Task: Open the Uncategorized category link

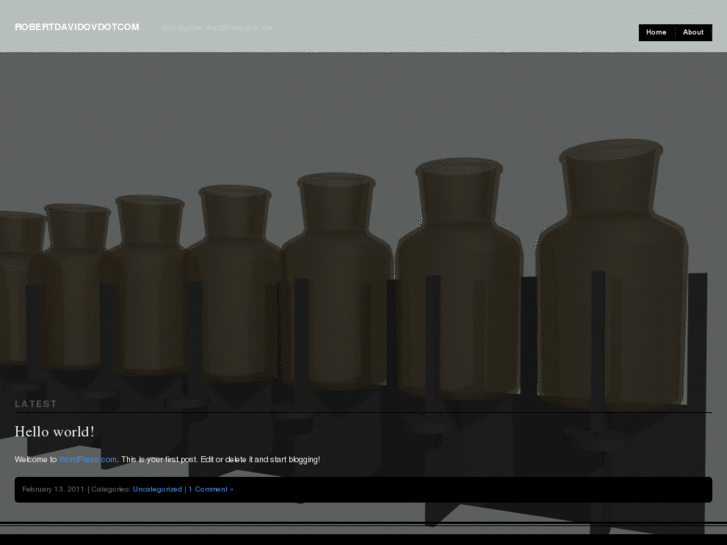Action: click(157, 489)
